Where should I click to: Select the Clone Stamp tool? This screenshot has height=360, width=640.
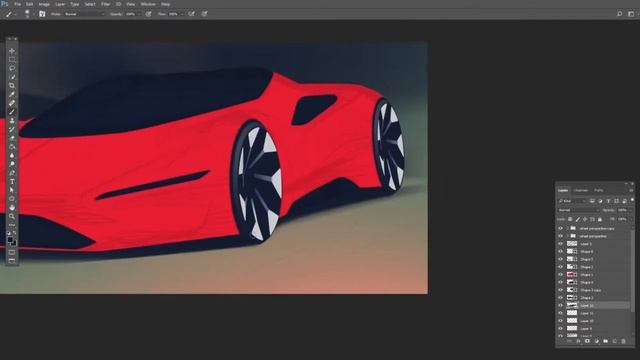[x=12, y=120]
